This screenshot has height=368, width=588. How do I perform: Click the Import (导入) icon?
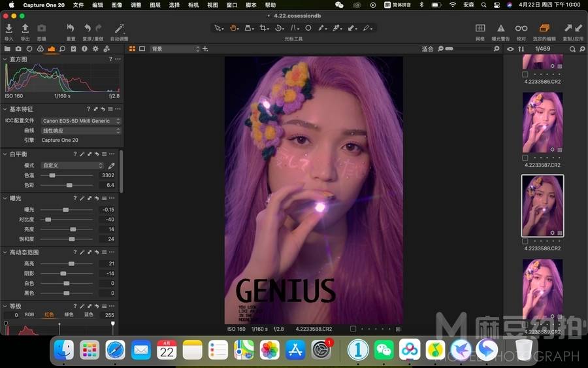[9, 29]
